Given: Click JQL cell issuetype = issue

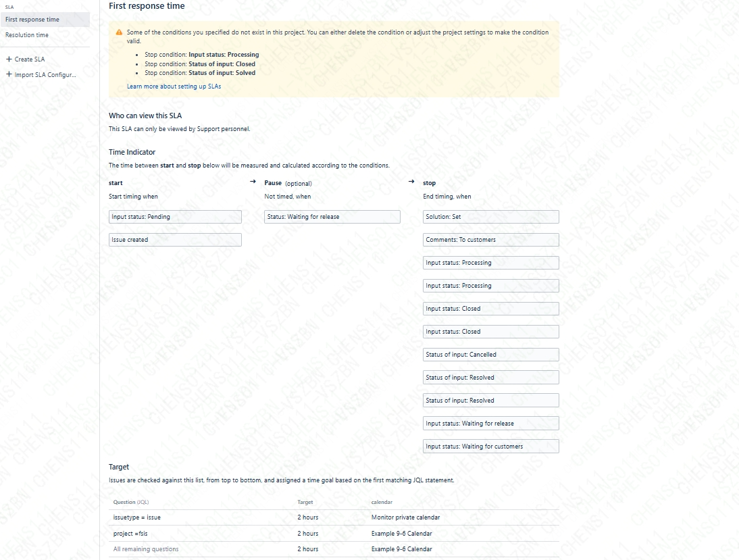Looking at the screenshot, I should [136, 517].
